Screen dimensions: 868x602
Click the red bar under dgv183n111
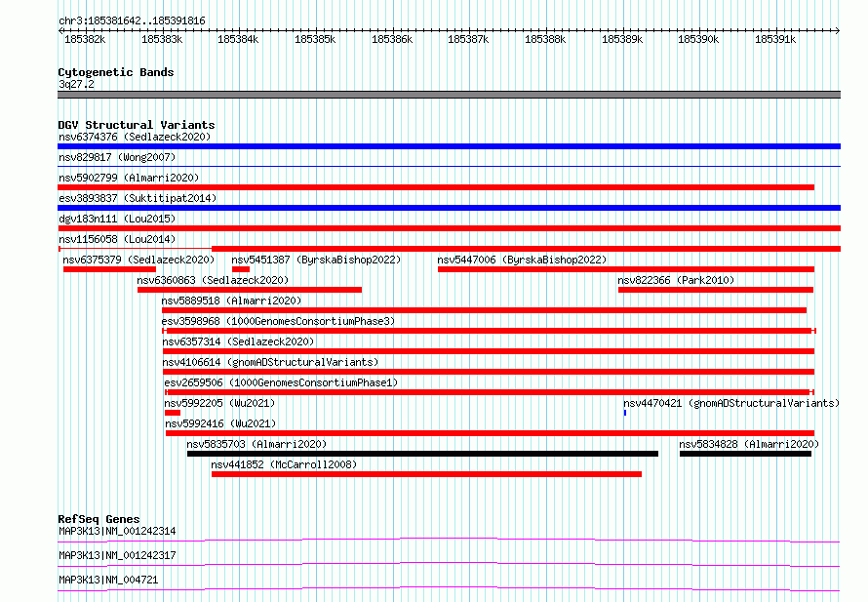(x=449, y=228)
